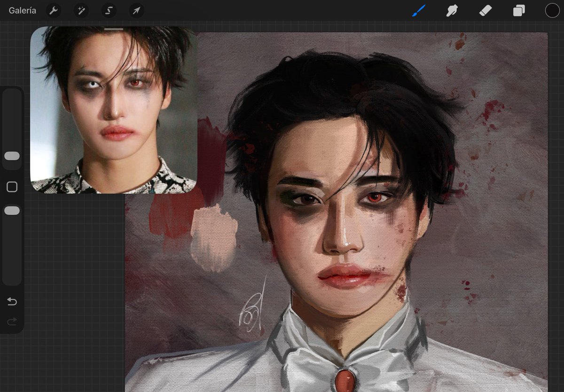The image size is (564, 392).
Task: Open the Galería gallery view
Action: pyautogui.click(x=23, y=10)
